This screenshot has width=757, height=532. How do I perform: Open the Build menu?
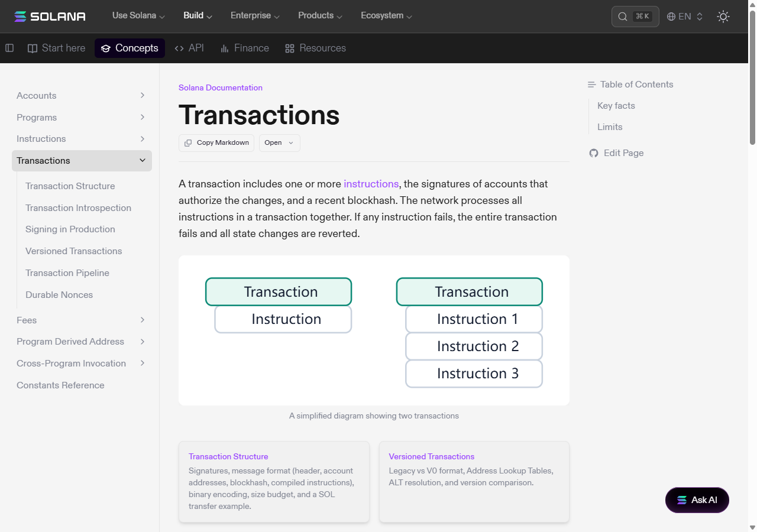[x=198, y=16]
